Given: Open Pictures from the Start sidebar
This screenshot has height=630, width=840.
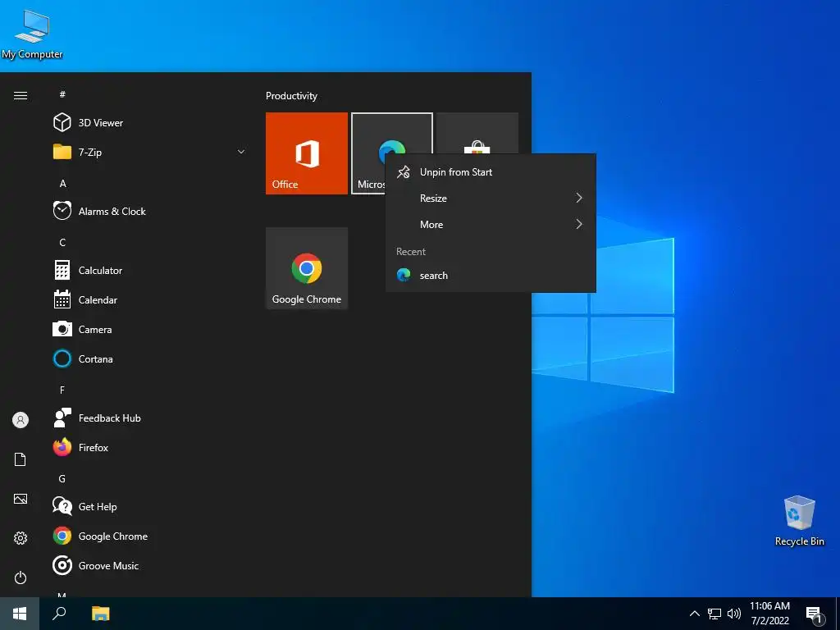Looking at the screenshot, I should click(21, 499).
